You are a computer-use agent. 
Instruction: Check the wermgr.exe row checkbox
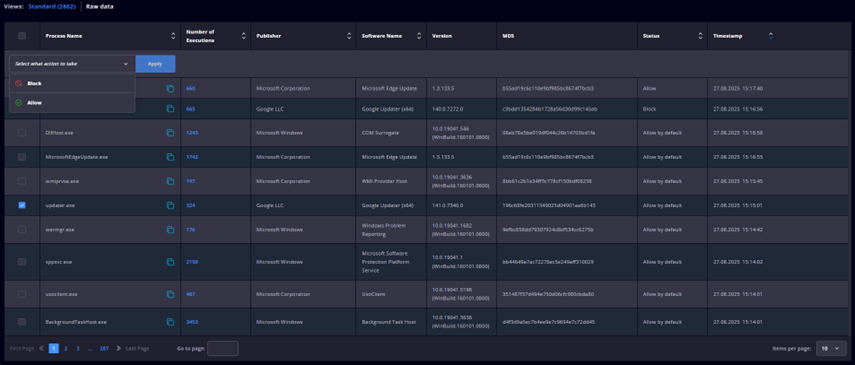pyautogui.click(x=22, y=230)
